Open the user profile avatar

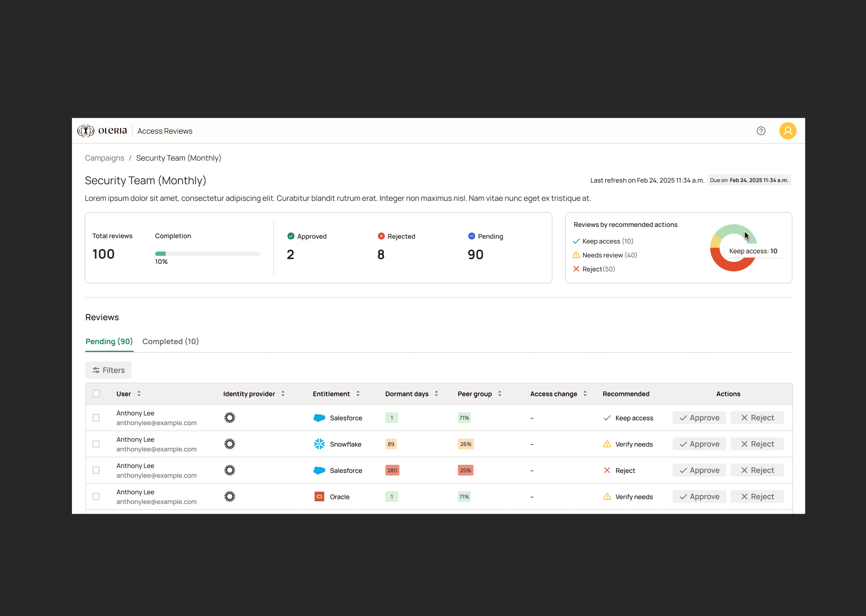[x=787, y=131]
